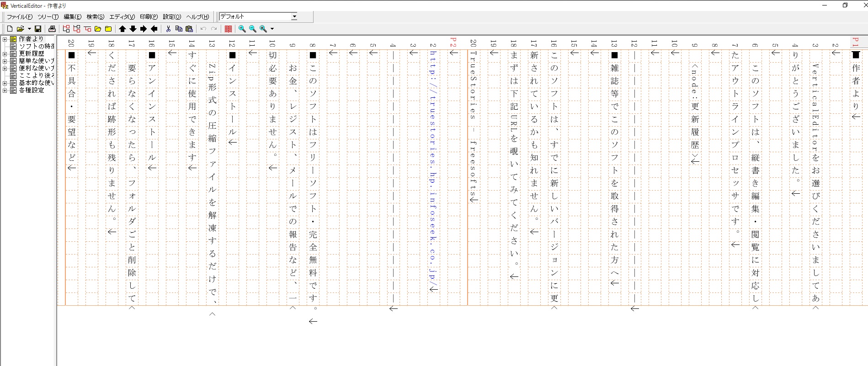The height and width of the screenshot is (366, 868).
Task: Click the third red tree-node icon before the folder icons
Action: 87,29
